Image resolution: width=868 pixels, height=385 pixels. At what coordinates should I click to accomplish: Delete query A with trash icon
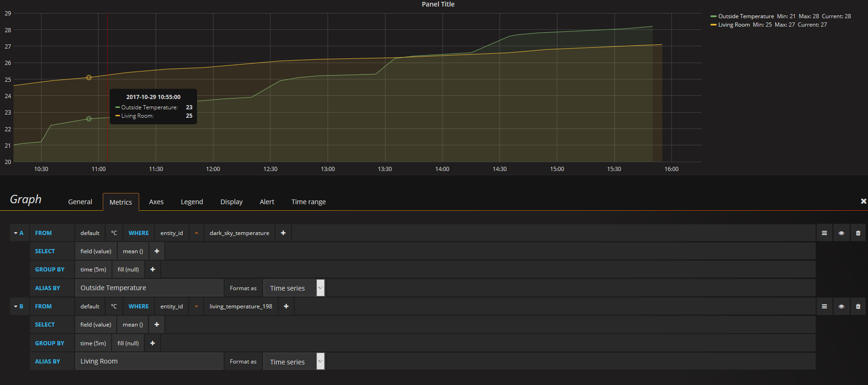tap(858, 233)
